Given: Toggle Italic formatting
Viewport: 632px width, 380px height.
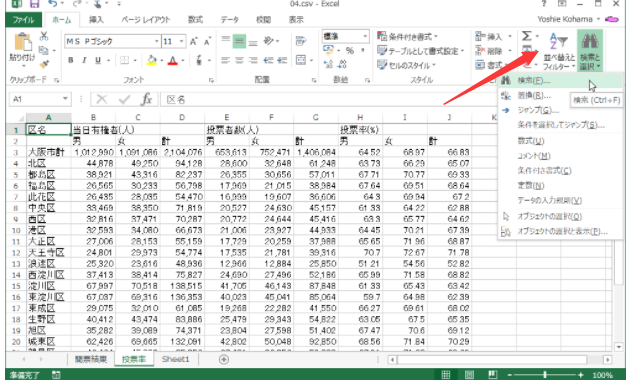Looking at the screenshot, I should 84,60.
